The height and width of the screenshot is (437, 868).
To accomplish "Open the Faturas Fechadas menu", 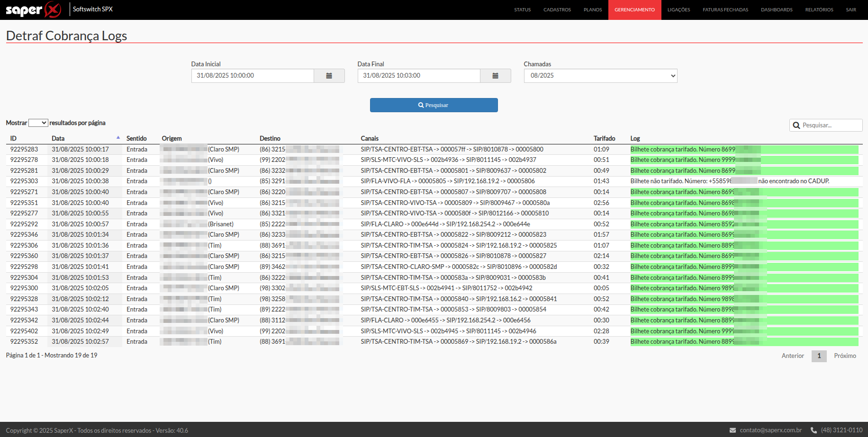I will [725, 10].
